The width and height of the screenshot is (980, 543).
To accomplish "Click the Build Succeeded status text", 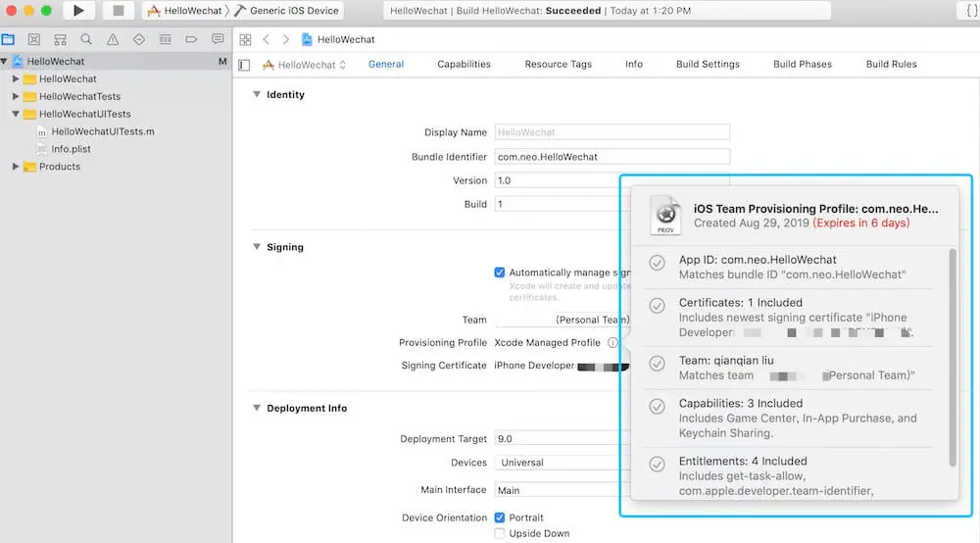I will tap(541, 11).
